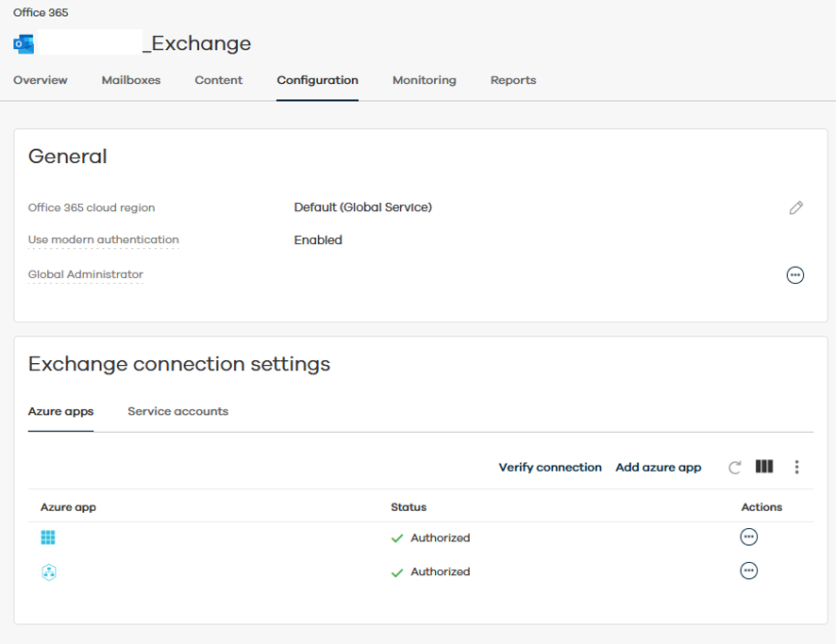This screenshot has height=644, width=836.
Task: Click the Office 365 cloud region label
Action: 92,207
